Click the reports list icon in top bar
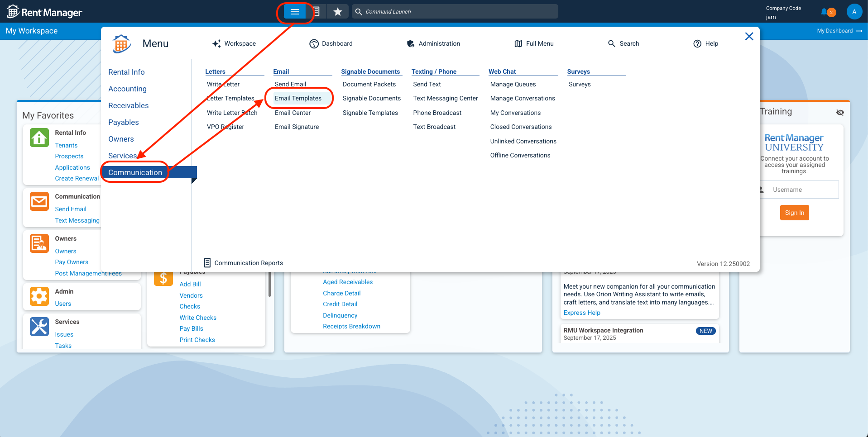 point(317,12)
